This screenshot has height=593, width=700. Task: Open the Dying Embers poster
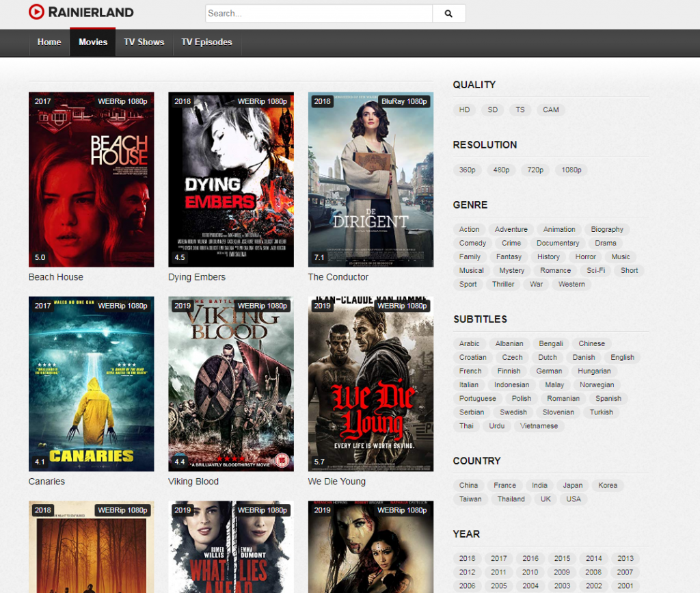(231, 179)
